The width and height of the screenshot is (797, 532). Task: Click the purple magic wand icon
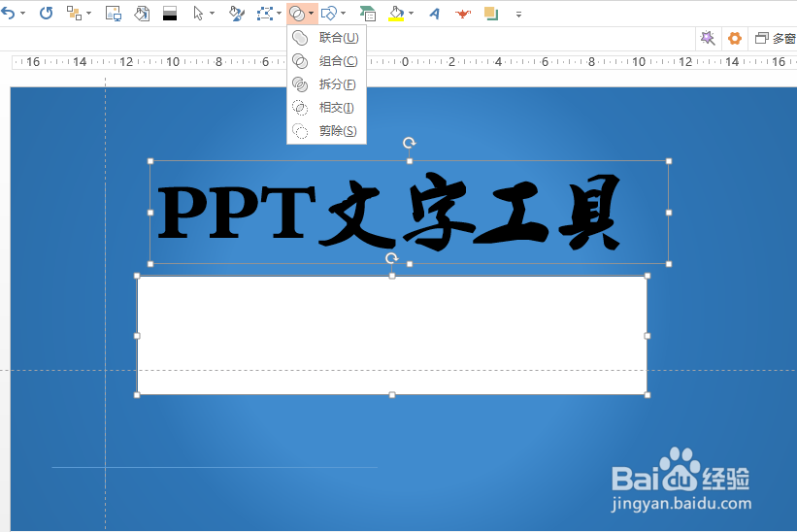pyautogui.click(x=707, y=38)
